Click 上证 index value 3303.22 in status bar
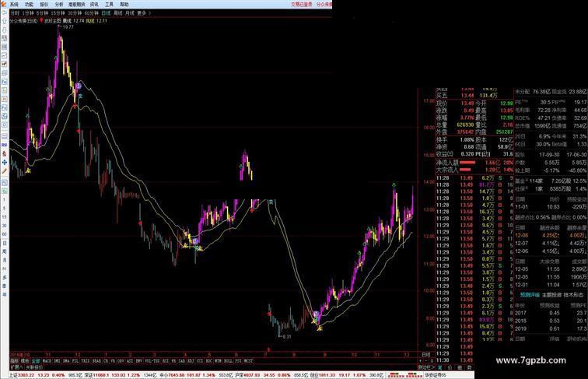 pos(26,375)
